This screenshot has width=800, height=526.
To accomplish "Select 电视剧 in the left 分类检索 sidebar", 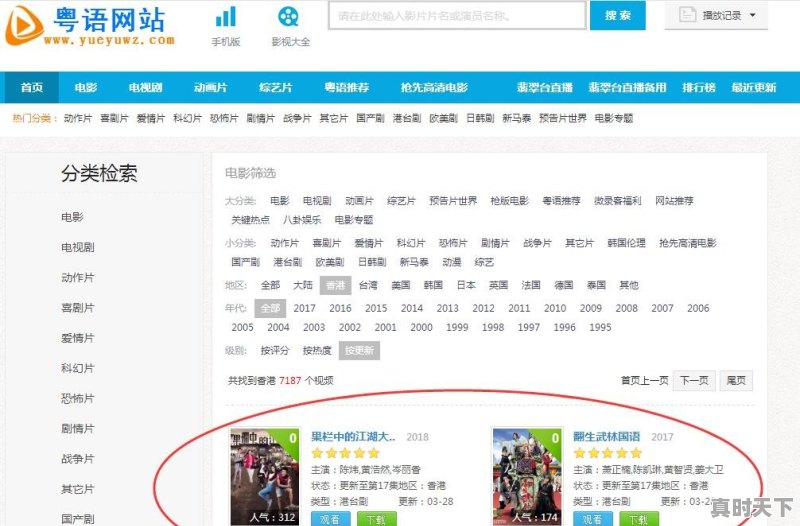I will tap(78, 247).
